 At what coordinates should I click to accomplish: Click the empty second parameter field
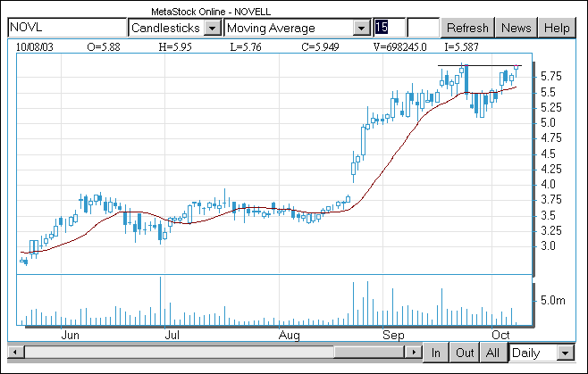tap(423, 28)
